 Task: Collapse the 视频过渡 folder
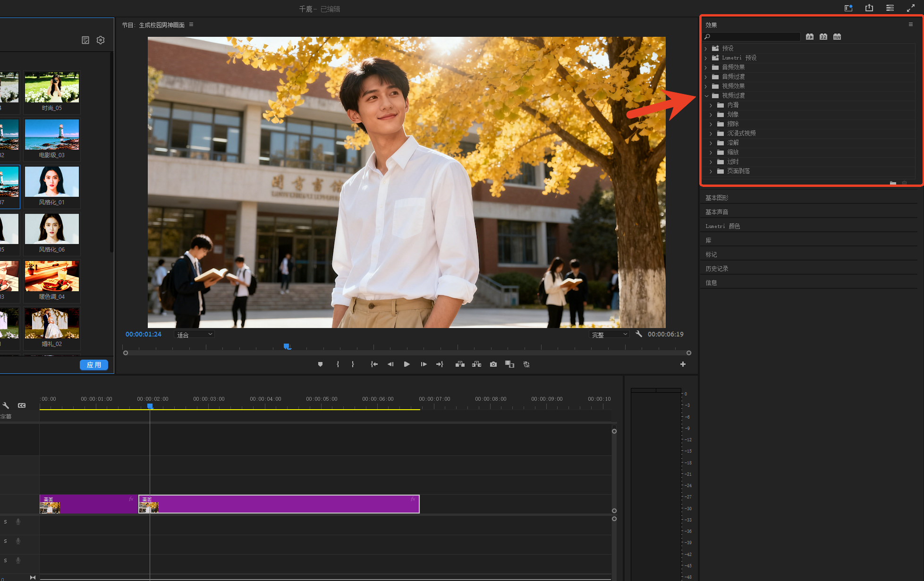pyautogui.click(x=706, y=96)
